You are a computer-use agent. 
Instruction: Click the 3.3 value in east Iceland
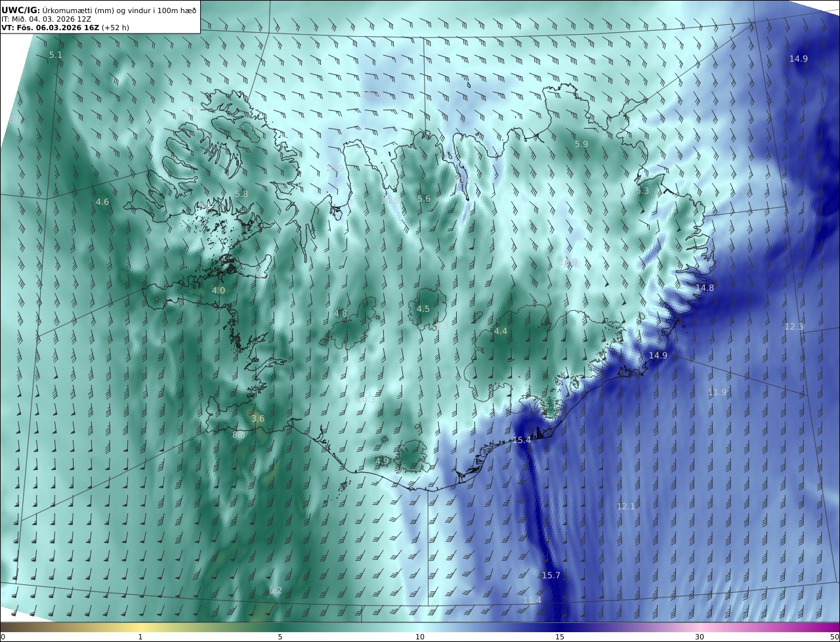pos(642,191)
